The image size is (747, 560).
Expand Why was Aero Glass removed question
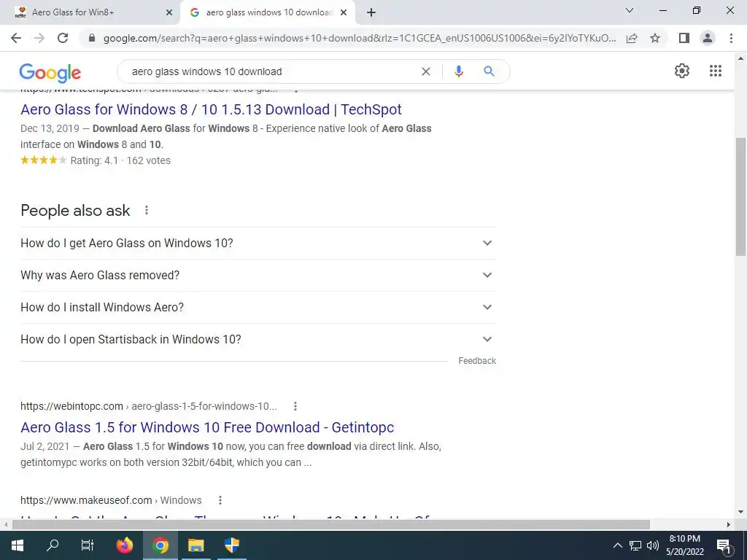258,275
